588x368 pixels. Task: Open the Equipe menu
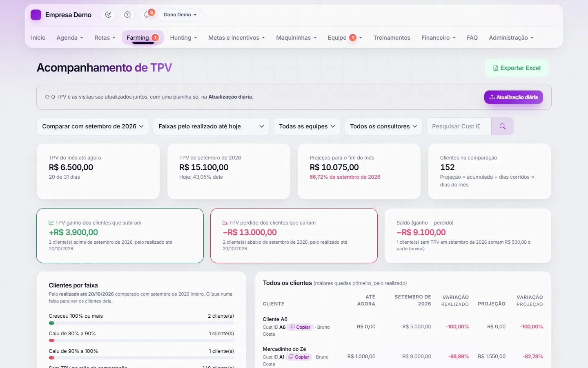(x=345, y=38)
